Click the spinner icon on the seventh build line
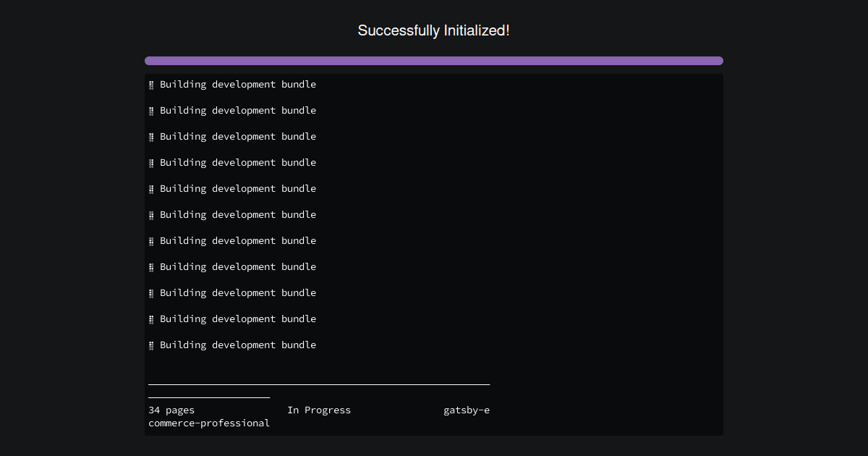The image size is (868, 456). (151, 241)
